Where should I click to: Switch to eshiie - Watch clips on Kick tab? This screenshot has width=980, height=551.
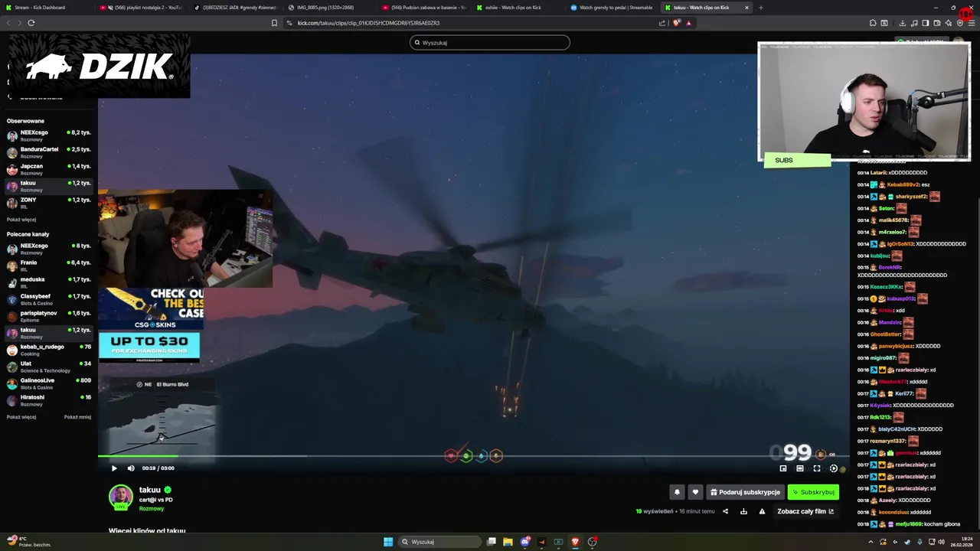point(519,8)
